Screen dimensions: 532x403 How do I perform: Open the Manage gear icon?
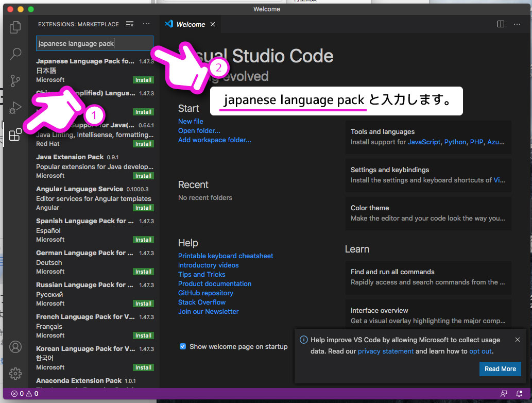point(15,373)
